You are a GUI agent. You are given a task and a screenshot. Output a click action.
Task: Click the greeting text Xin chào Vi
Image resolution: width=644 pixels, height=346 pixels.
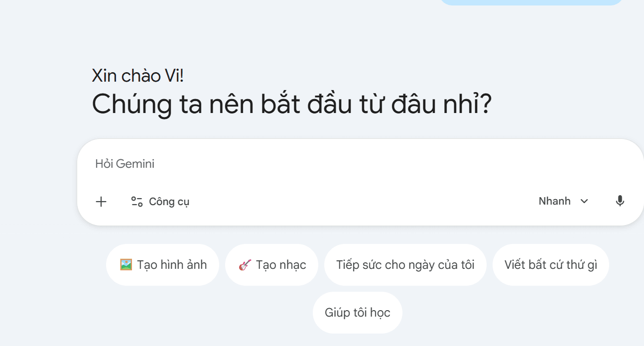138,76
